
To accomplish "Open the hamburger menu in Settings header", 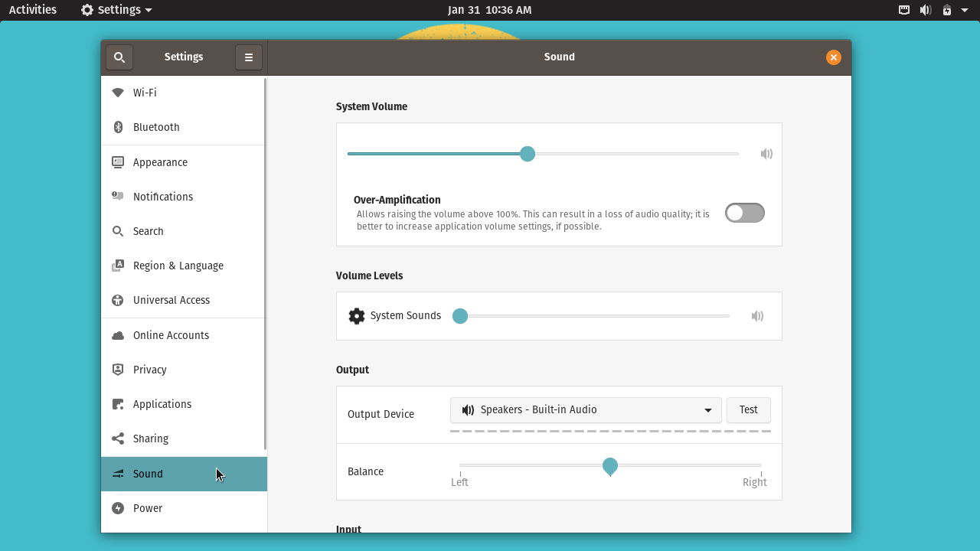I will 249,57.
